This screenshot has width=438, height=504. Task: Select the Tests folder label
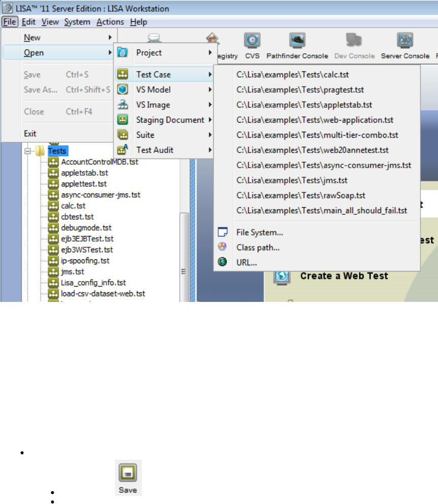coord(57,151)
